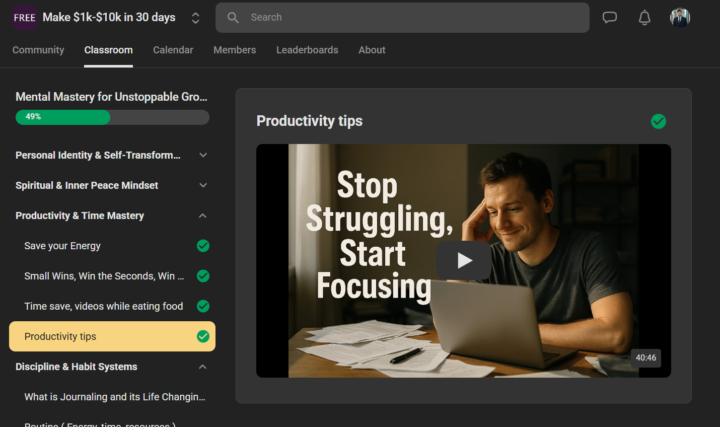720x427 pixels.
Task: Click the 49% course progress bar
Action: tap(112, 117)
